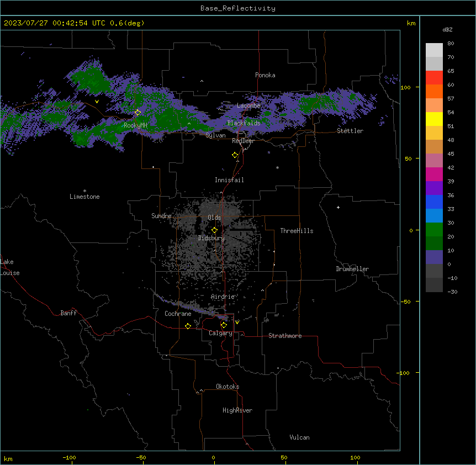This screenshot has height=465, width=476.
Task: Pick the orange 57-60 dBZ legend swatch
Action: click(x=434, y=91)
